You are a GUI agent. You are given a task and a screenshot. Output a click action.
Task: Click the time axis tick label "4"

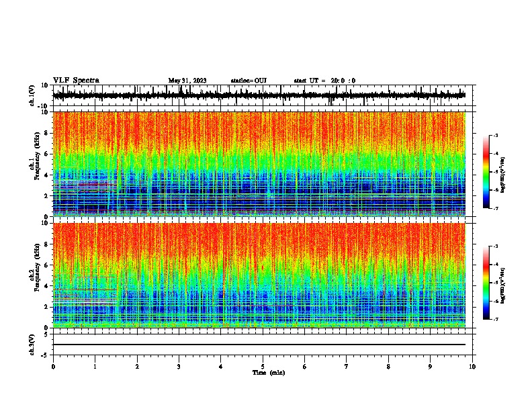(x=221, y=367)
